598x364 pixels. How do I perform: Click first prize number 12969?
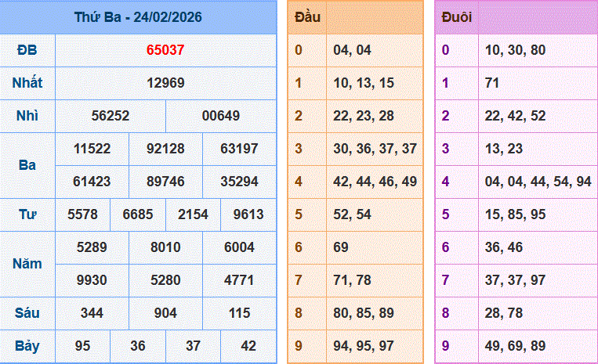(x=165, y=83)
